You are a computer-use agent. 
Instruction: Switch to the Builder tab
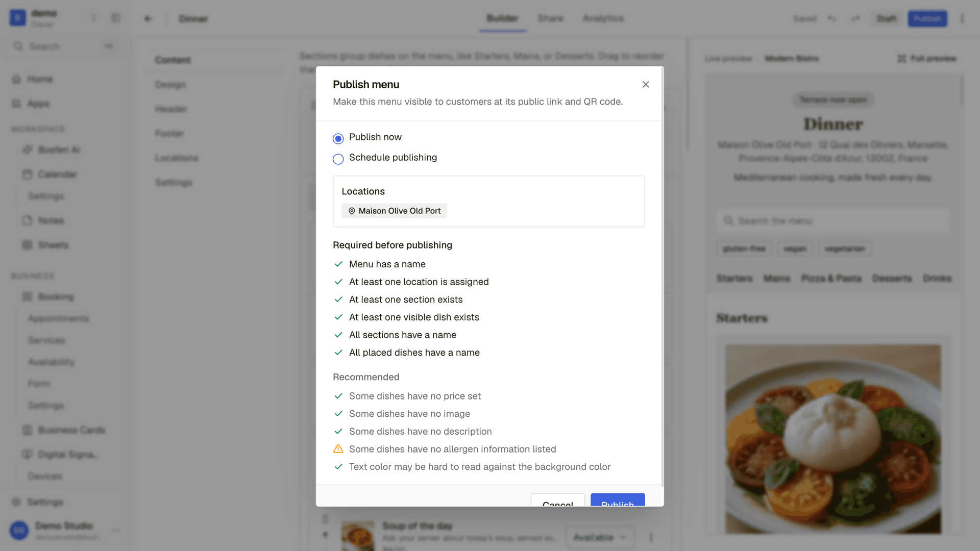[502, 18]
